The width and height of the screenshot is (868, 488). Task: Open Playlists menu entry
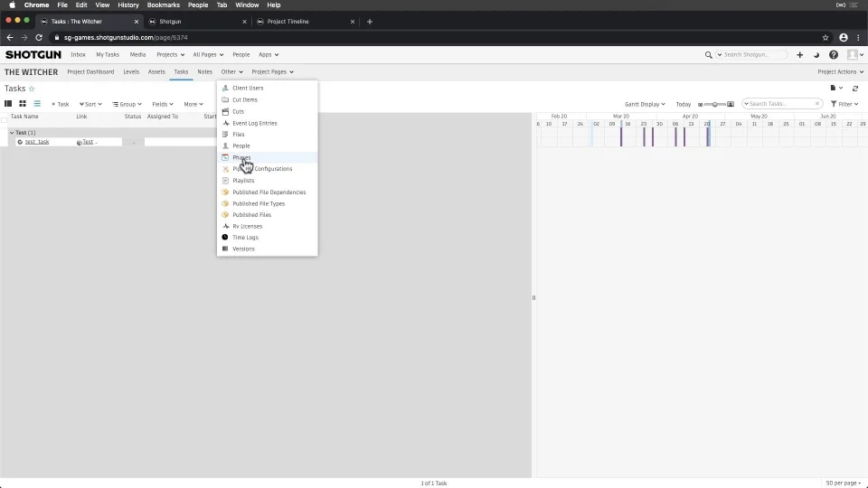(243, 181)
